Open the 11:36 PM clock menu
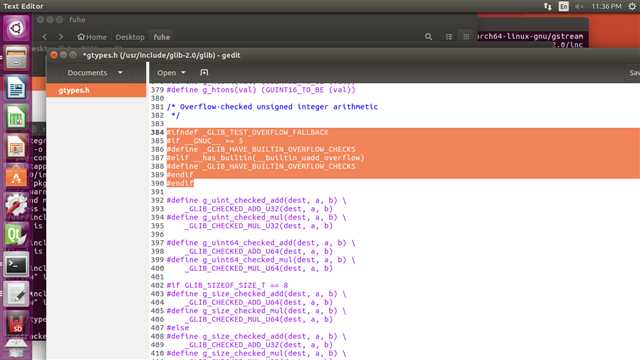The width and height of the screenshot is (640, 360). click(606, 6)
